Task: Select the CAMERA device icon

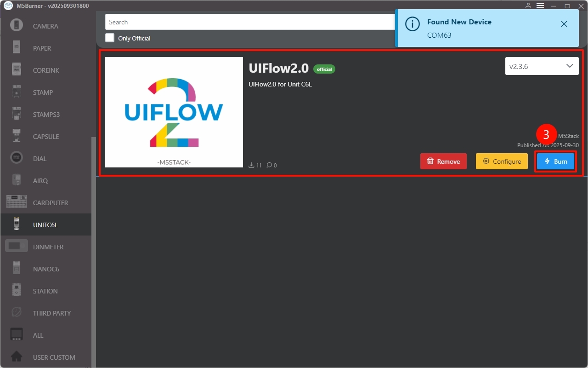Action: [x=17, y=26]
